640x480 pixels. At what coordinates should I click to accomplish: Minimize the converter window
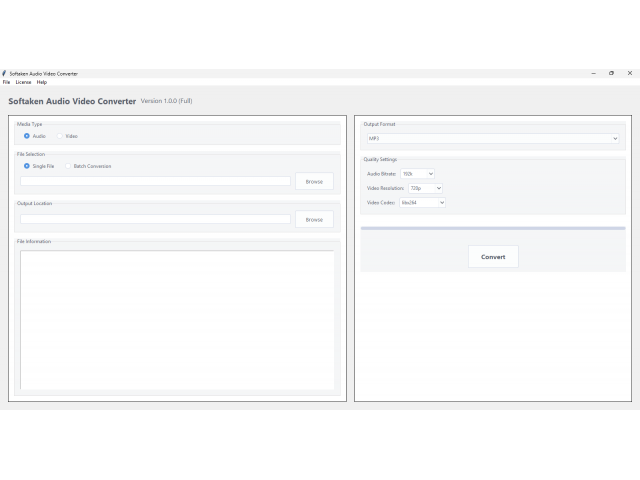[x=593, y=73]
